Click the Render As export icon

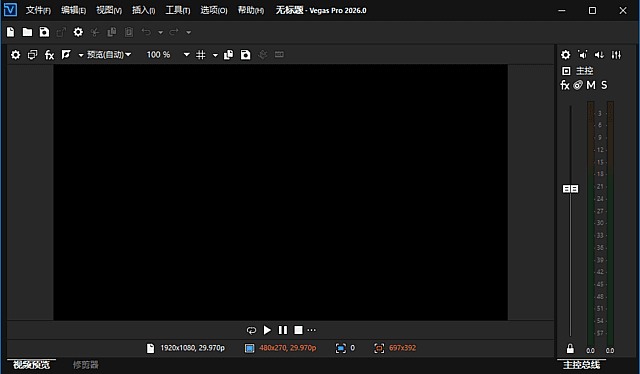[61, 32]
